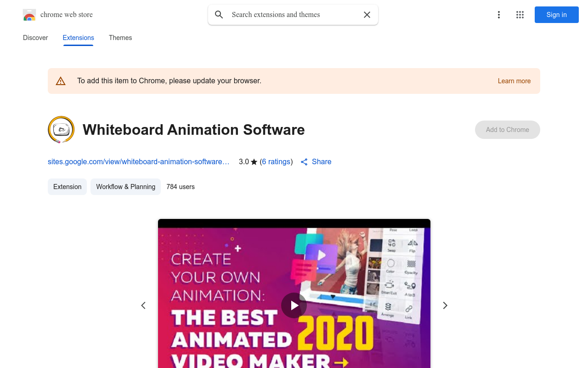This screenshot has width=588, height=368.
Task: Open the Workflow & Planning category filter
Action: (x=125, y=187)
